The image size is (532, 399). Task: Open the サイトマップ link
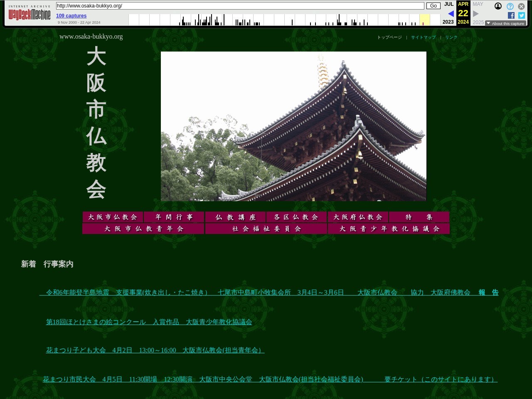tap(423, 37)
